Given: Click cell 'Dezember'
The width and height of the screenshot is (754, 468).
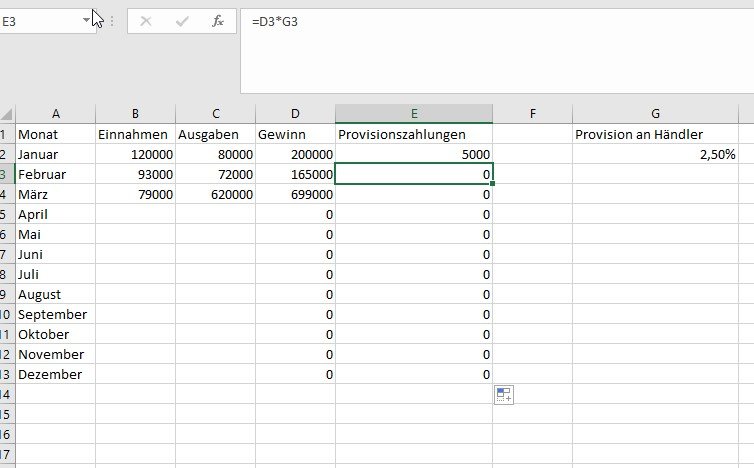Looking at the screenshot, I should pos(56,374).
